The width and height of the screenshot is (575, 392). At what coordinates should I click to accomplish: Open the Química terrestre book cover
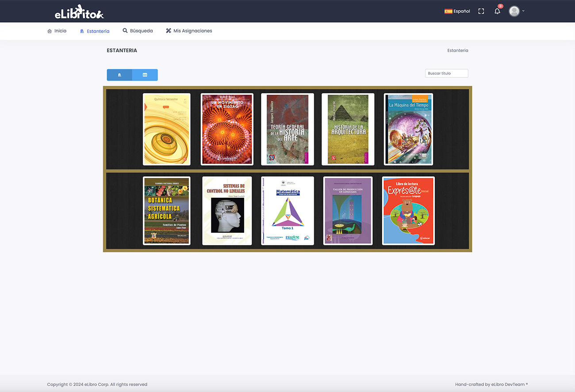pos(167,129)
